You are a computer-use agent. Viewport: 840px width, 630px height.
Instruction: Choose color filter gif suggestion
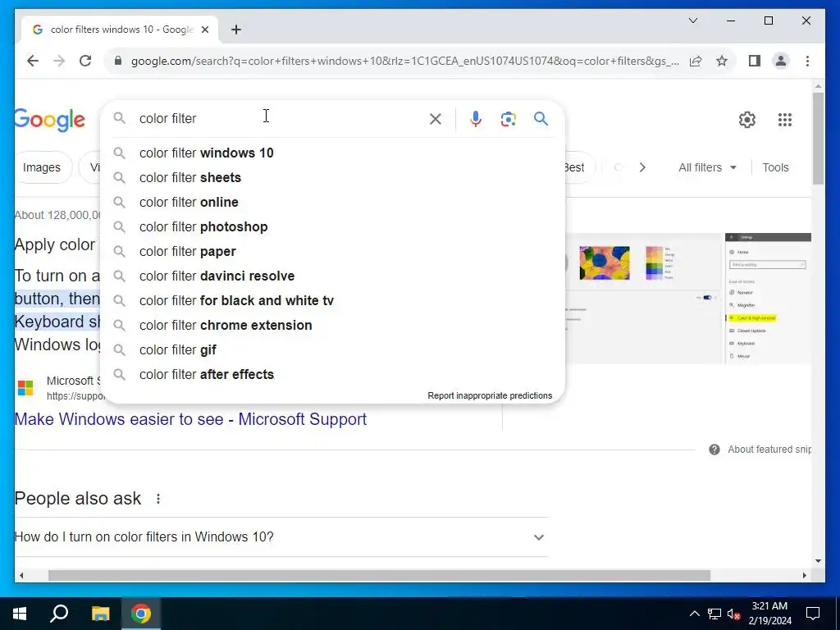coord(332,350)
